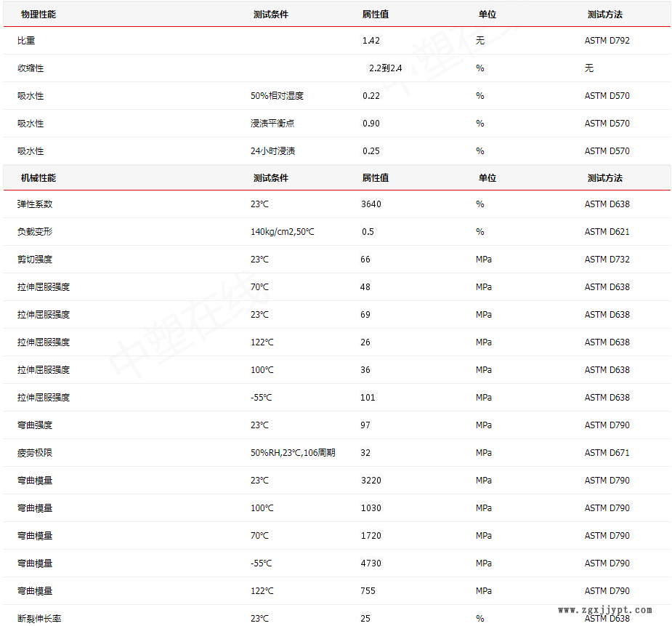The width and height of the screenshot is (672, 626).
Task: Click the 1030 flexural modulus value
Action: pyautogui.click(x=371, y=508)
